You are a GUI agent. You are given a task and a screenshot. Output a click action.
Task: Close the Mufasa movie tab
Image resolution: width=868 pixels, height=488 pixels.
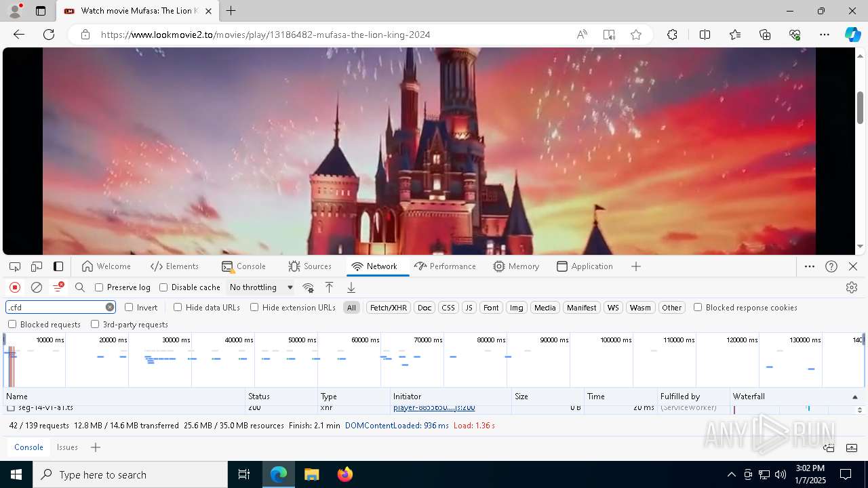(x=208, y=11)
